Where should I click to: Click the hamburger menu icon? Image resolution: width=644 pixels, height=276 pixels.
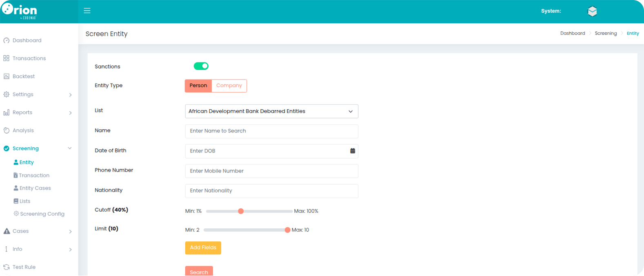pyautogui.click(x=87, y=11)
